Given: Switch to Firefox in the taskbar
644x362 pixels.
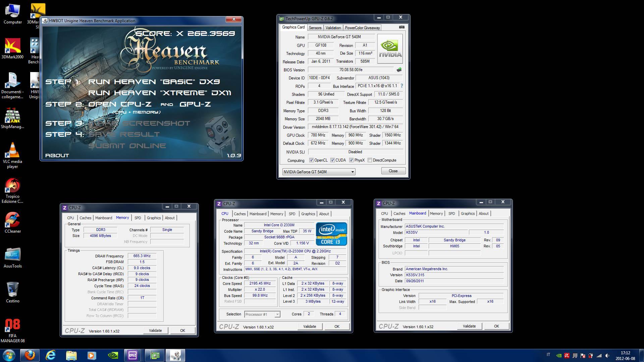Looking at the screenshot, I should [x=30, y=355].
